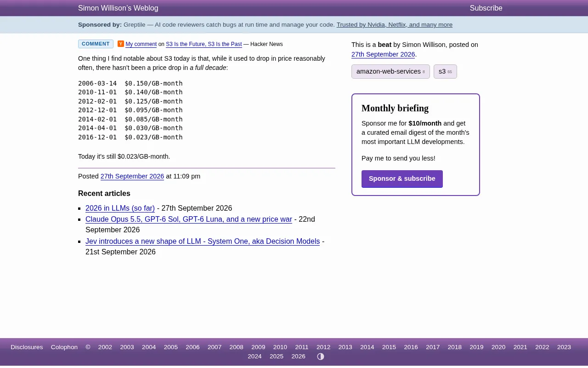This screenshot has height=368, width=588.
Task: Open the 2026 archive link
Action: coord(299,356)
